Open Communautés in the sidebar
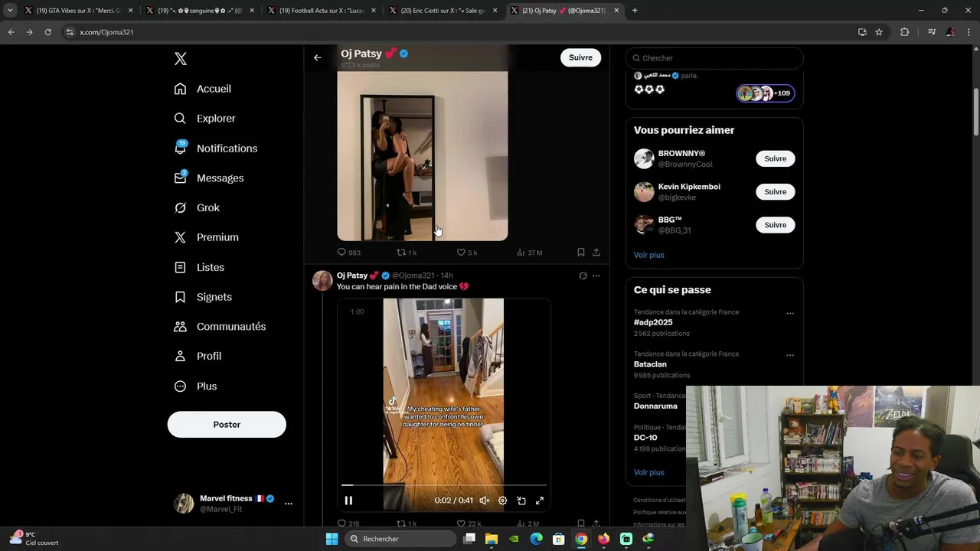 click(x=220, y=327)
